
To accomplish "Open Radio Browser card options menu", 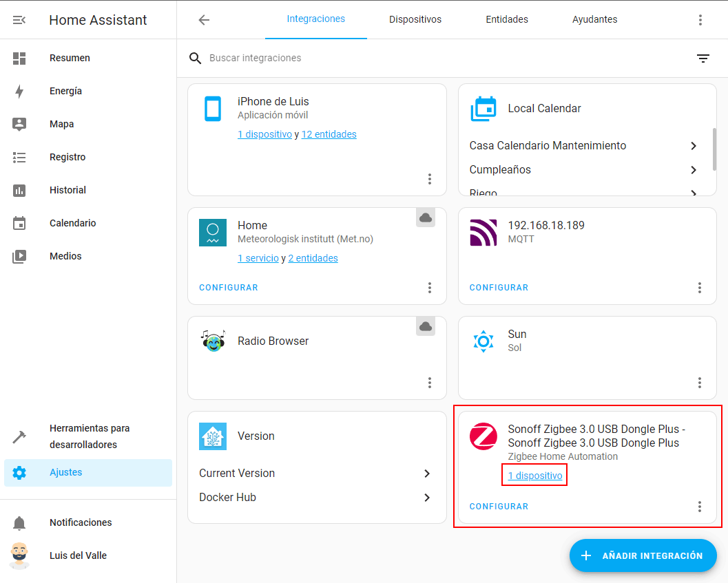I will click(x=430, y=383).
